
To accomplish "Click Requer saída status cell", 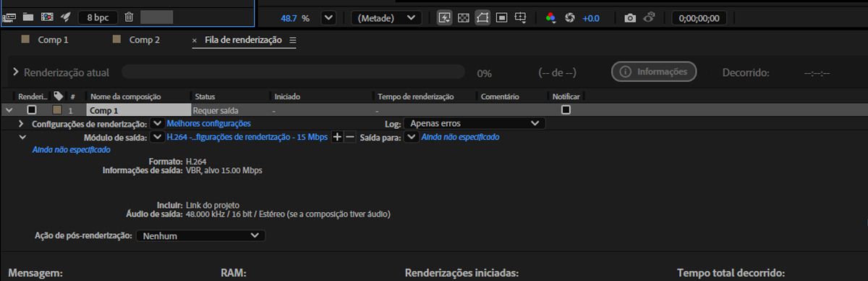I will [x=216, y=111].
